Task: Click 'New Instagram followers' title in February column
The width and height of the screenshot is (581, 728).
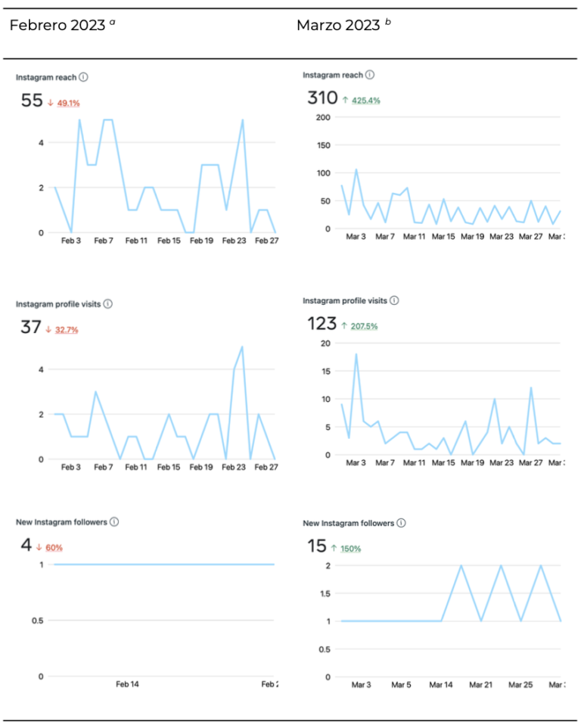Action: point(61,522)
